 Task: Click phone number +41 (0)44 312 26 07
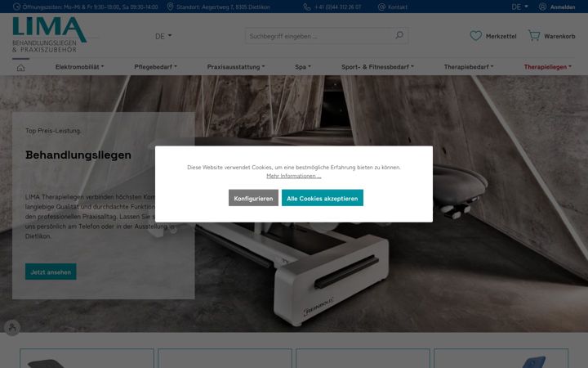click(337, 7)
